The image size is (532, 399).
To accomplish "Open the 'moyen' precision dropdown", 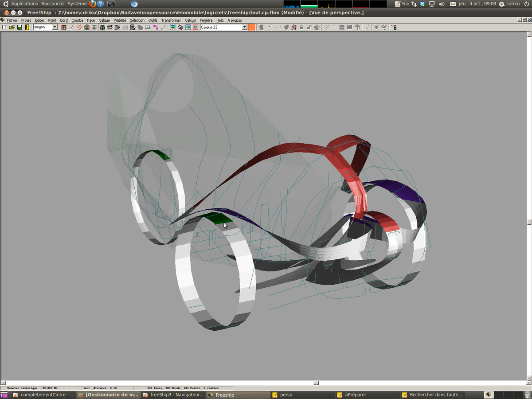I will 55,27.
